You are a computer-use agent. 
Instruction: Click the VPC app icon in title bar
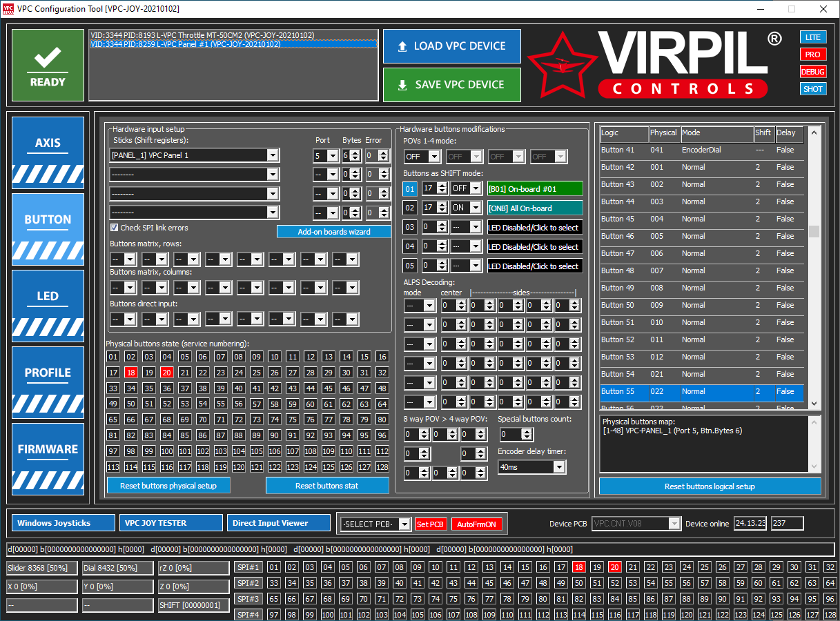click(x=7, y=9)
